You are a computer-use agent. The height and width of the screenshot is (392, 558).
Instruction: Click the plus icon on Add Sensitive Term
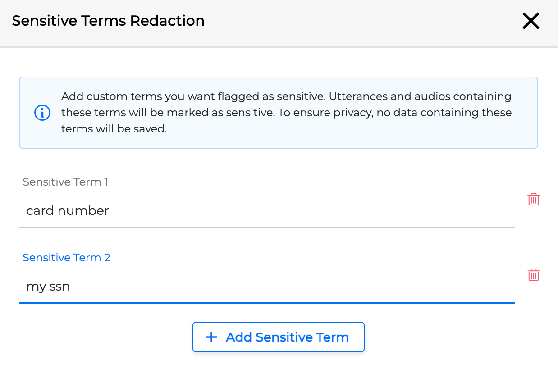click(x=211, y=337)
